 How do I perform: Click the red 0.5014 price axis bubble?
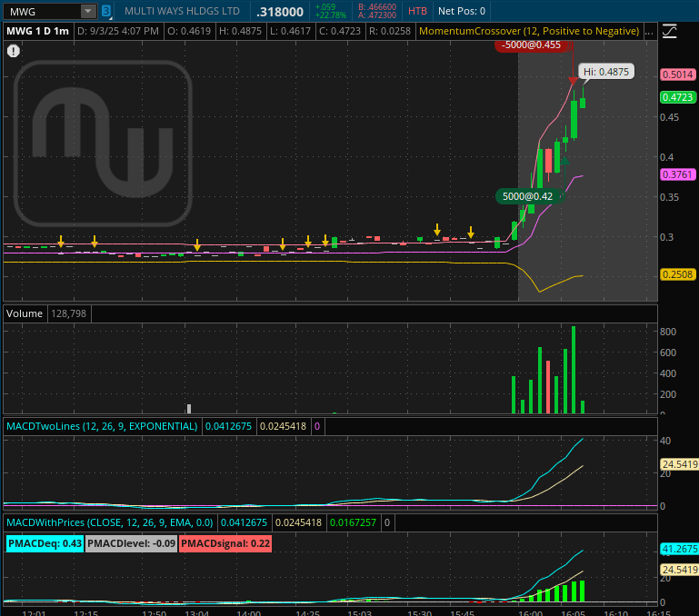[677, 75]
